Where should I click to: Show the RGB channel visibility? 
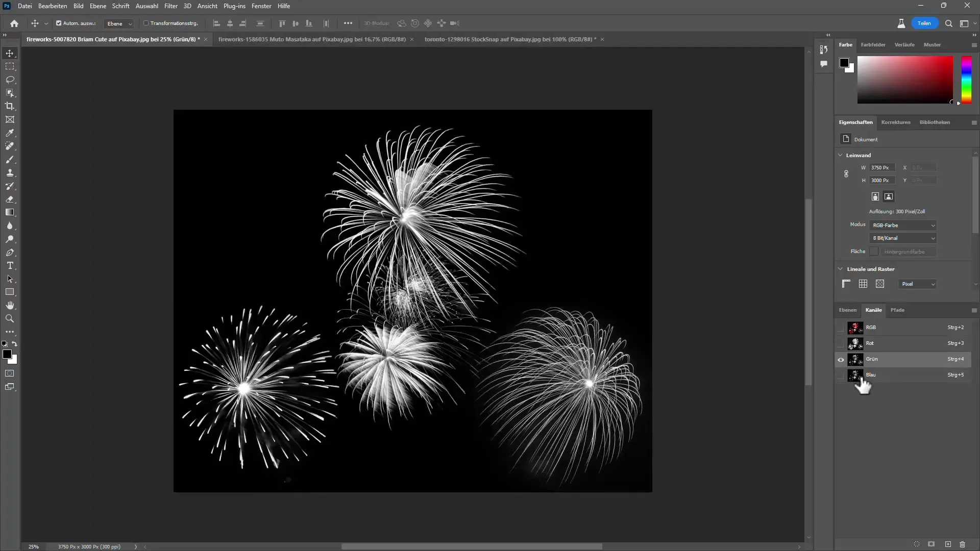(841, 328)
